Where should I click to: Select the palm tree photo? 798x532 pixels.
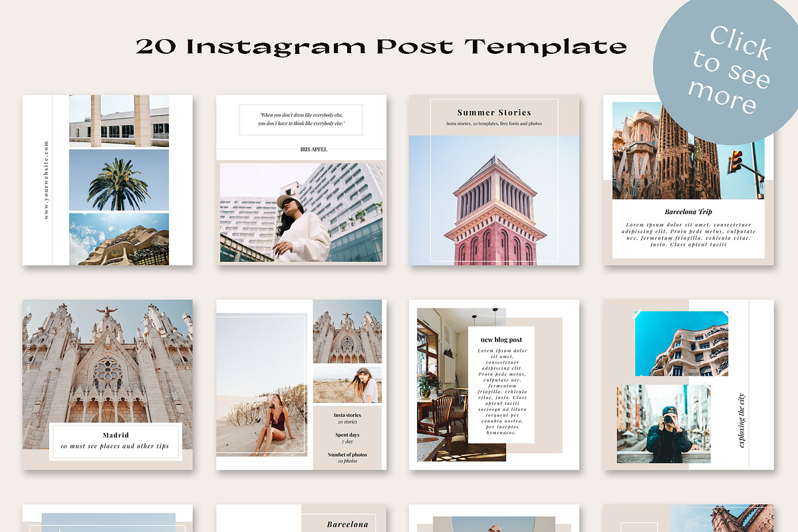(x=119, y=180)
